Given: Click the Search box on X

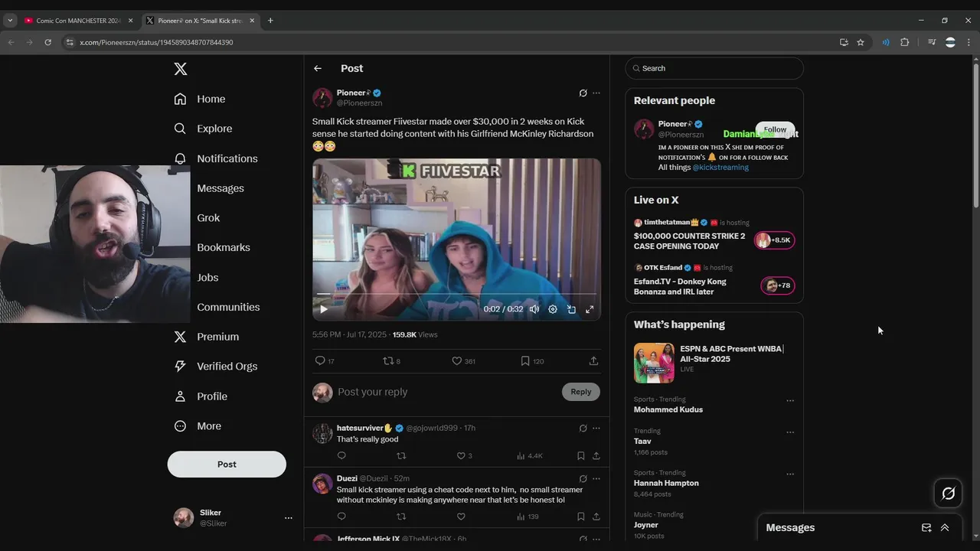Looking at the screenshot, I should coord(714,68).
